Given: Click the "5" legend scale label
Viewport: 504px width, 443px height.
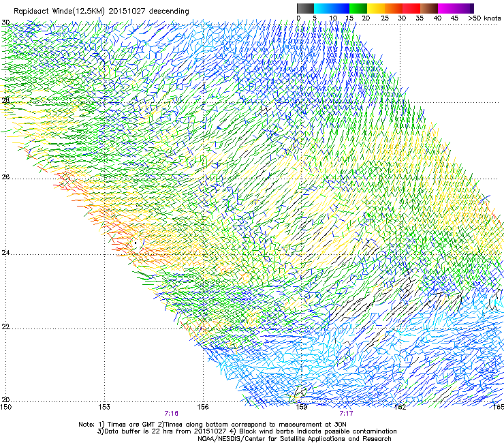Looking at the screenshot, I should 315,18.
